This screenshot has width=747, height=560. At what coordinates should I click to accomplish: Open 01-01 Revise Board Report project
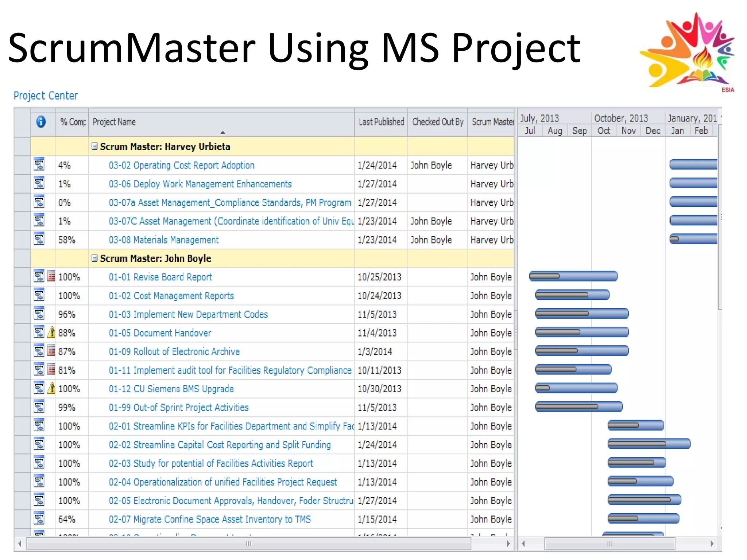[x=160, y=277]
